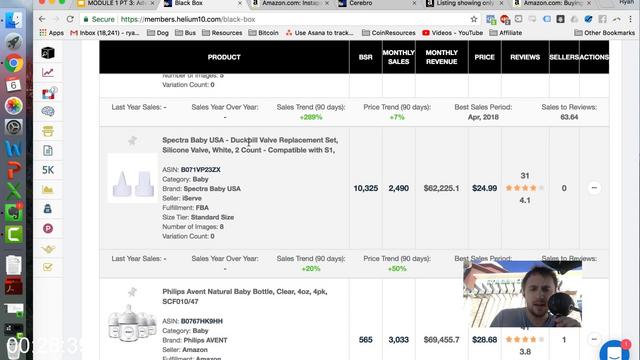Select the 10,325 BSR value
Viewport: 640px width, 360px height.
pos(365,188)
